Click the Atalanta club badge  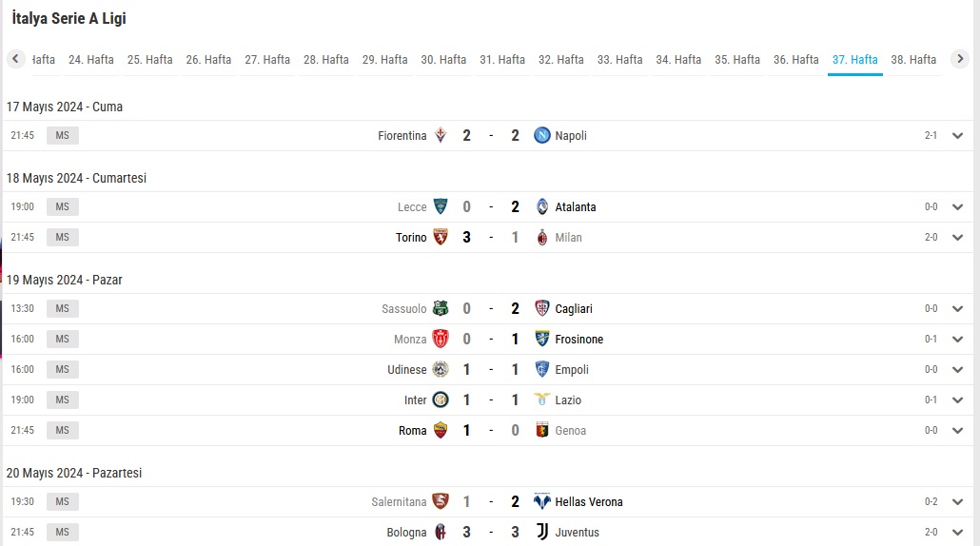tap(542, 206)
